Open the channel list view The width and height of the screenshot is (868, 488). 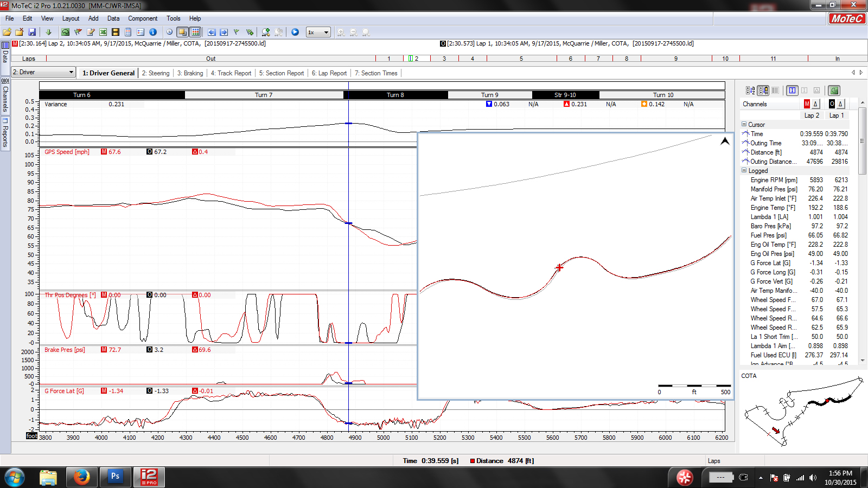(776, 91)
